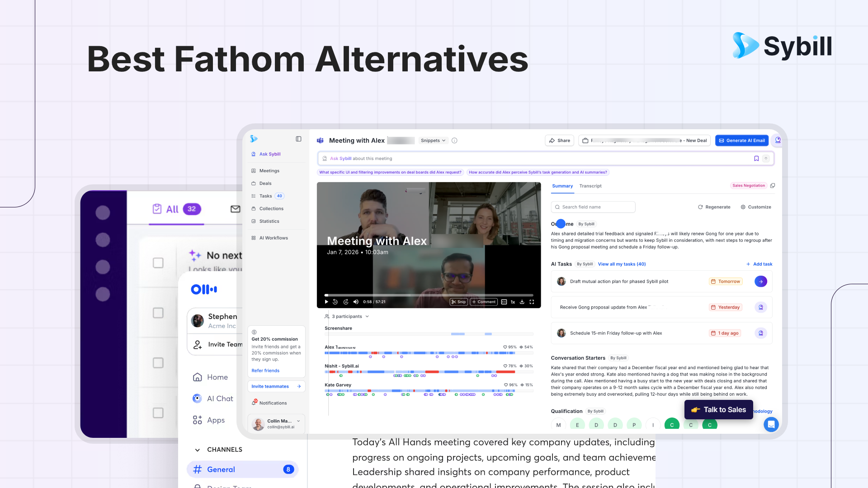Image resolution: width=868 pixels, height=488 pixels.
Task: Click Regenerate summary
Action: pos(714,207)
